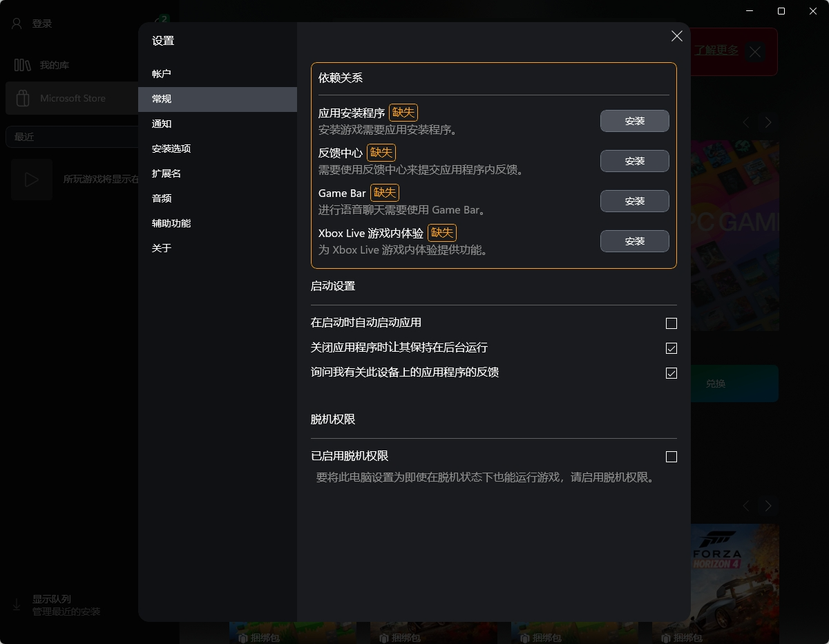Click the Microsoft Store bag icon
Image resolution: width=829 pixels, height=644 pixels.
(23, 98)
